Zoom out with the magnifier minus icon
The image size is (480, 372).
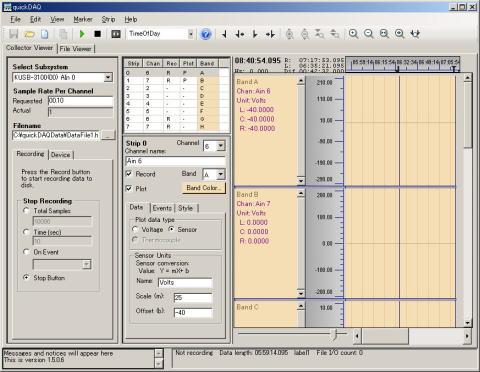coord(368,34)
